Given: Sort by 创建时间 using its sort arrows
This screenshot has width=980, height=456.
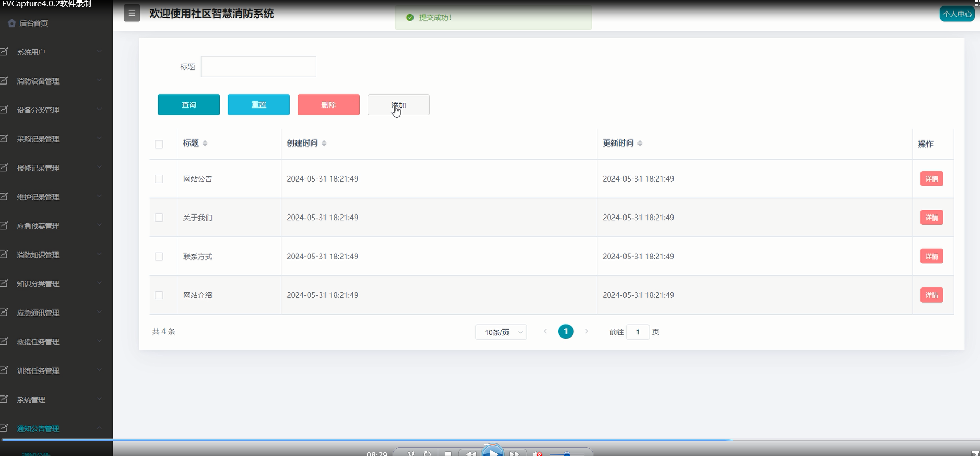Looking at the screenshot, I should (x=324, y=143).
